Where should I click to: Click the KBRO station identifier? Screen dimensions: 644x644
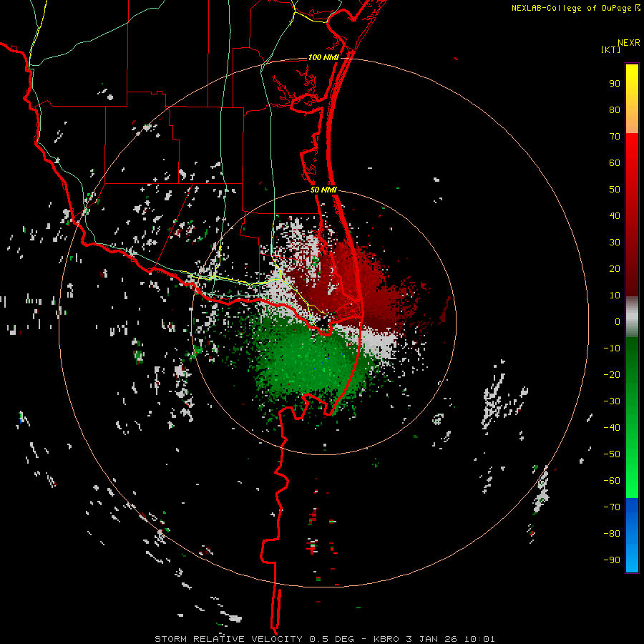387,639
